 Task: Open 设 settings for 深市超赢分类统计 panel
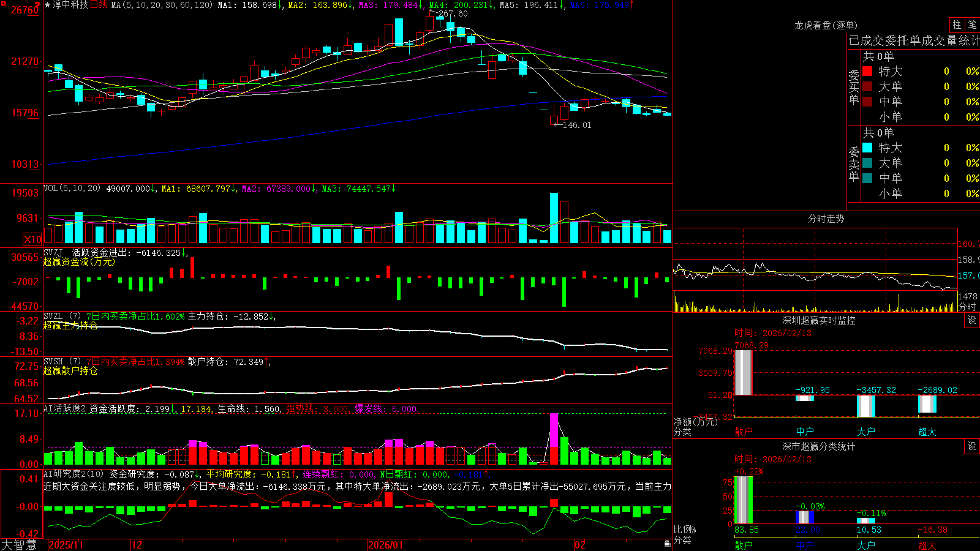coord(972,446)
